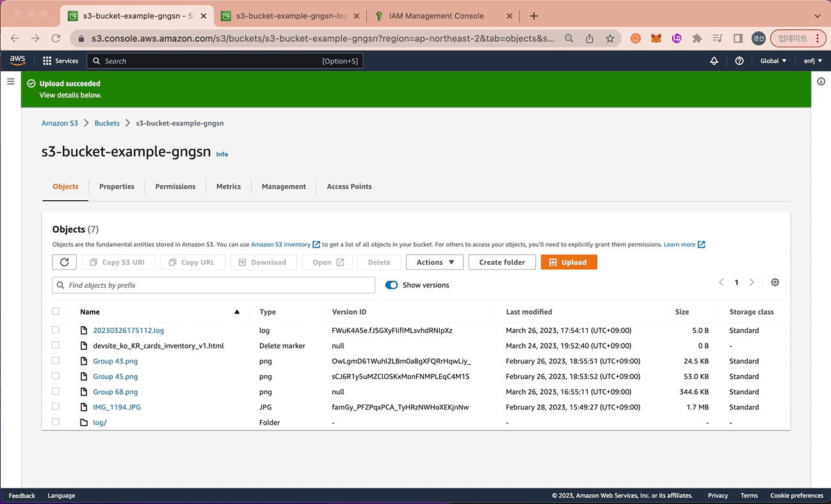This screenshot has width=831, height=504.
Task: Check the box for Group 68.png
Action: coord(56,391)
